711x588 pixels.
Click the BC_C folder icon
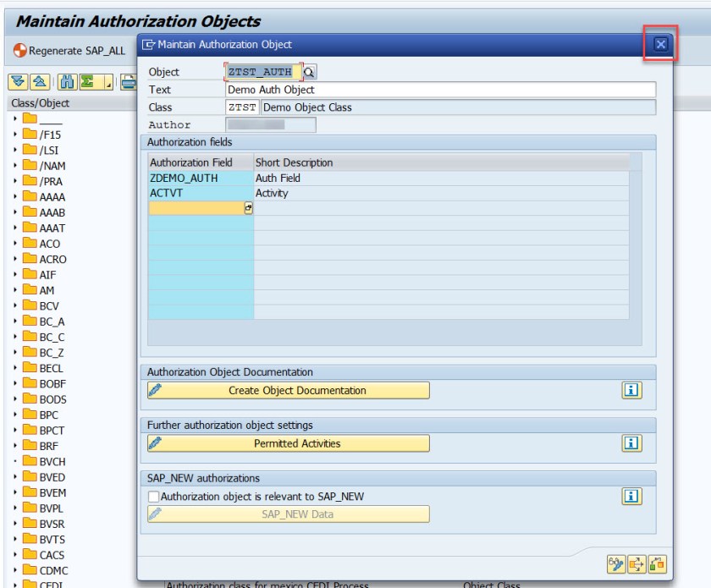point(30,336)
